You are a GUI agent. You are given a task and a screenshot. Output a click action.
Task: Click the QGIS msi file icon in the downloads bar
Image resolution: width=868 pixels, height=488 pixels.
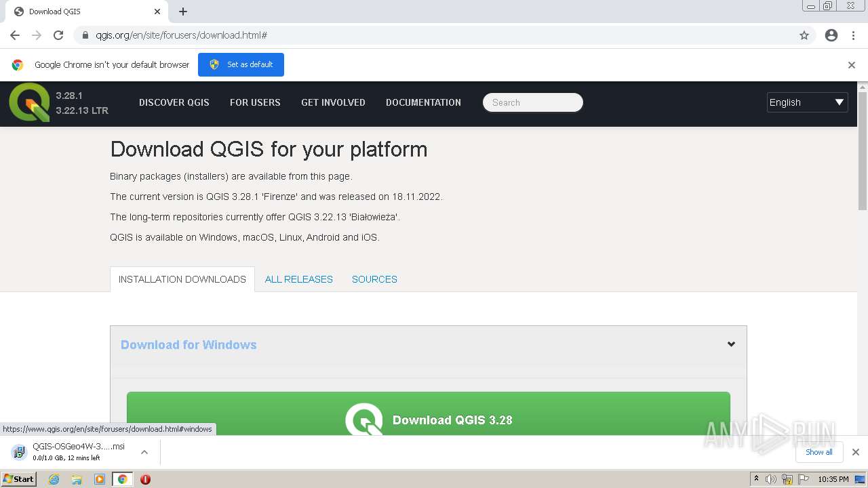[x=19, y=452]
